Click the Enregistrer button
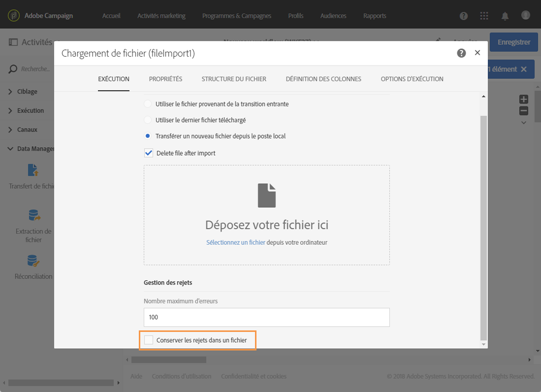The image size is (541, 392). click(x=514, y=42)
